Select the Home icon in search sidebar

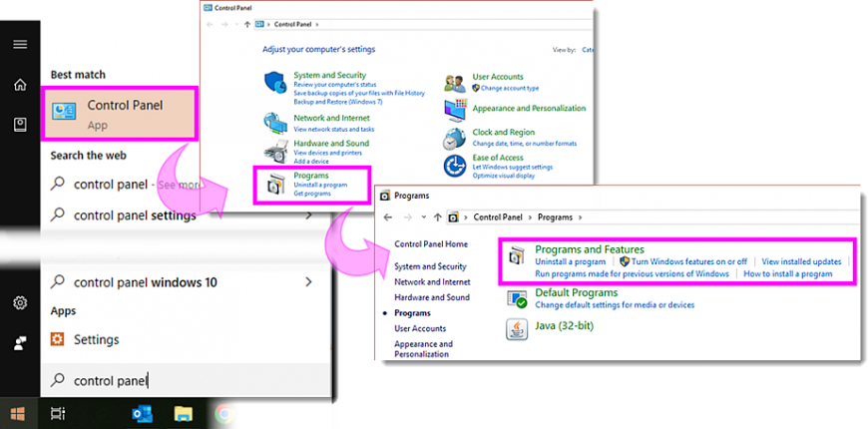(x=20, y=85)
